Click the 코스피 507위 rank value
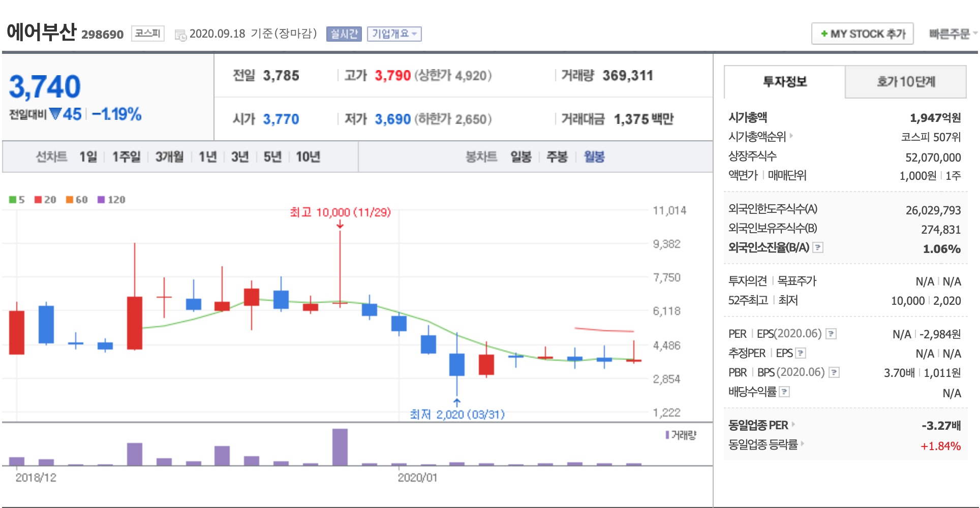The width and height of the screenshot is (980, 508). (x=931, y=137)
